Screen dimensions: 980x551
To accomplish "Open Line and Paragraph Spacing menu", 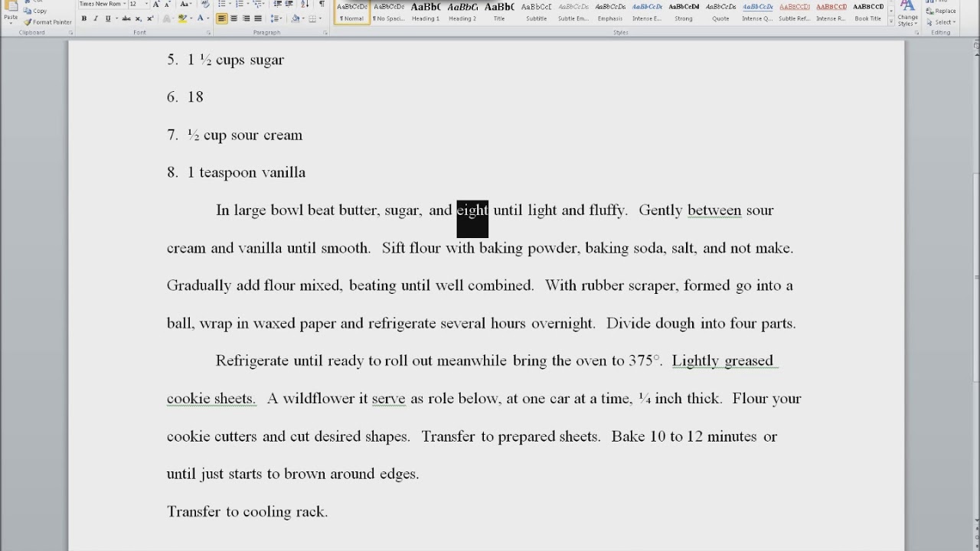I will point(277,18).
